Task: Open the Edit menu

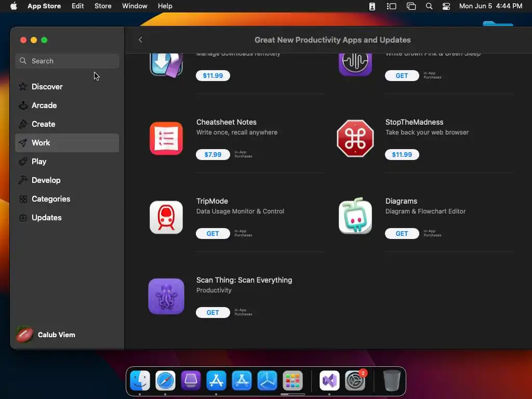Action: pyautogui.click(x=78, y=6)
